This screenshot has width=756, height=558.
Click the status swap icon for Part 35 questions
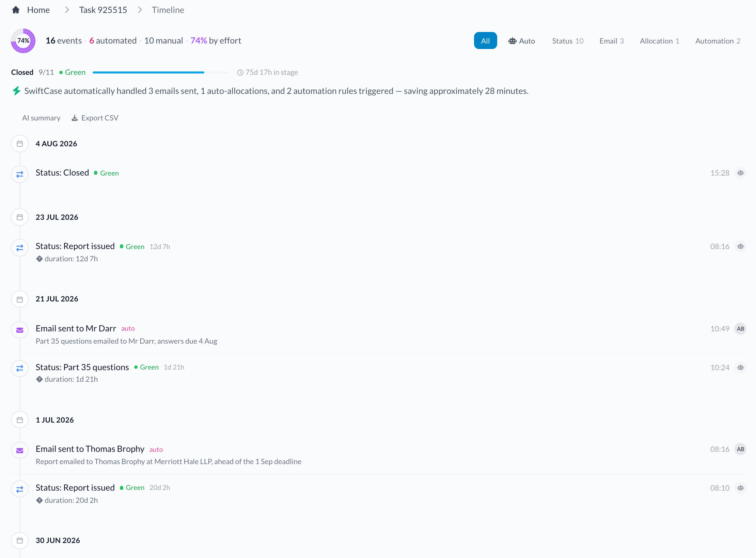(x=20, y=368)
